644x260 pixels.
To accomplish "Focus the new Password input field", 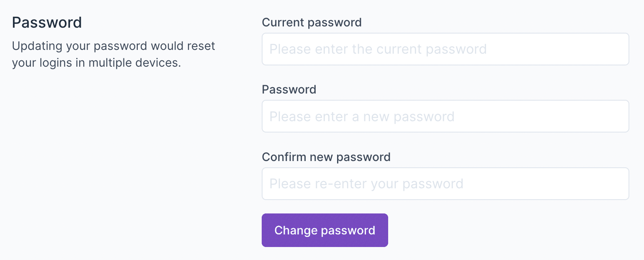I will [445, 116].
